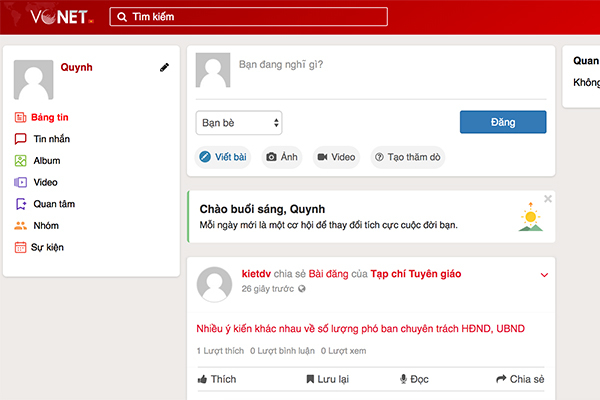Click the Album icon in sidebar

click(20, 160)
